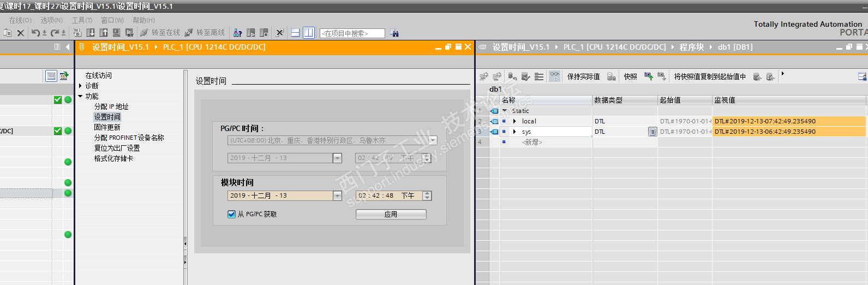
Task: Stop CPU icon in toolbar
Action: point(264,33)
